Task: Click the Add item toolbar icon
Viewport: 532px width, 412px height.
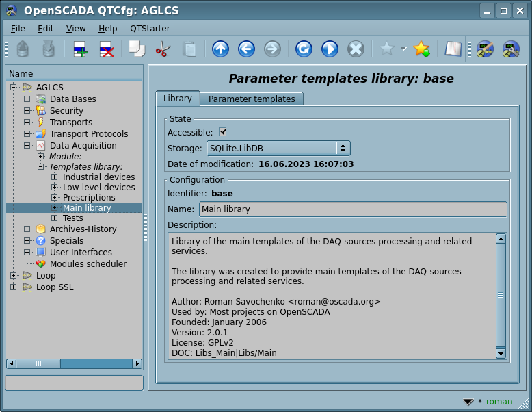Action: click(81, 49)
